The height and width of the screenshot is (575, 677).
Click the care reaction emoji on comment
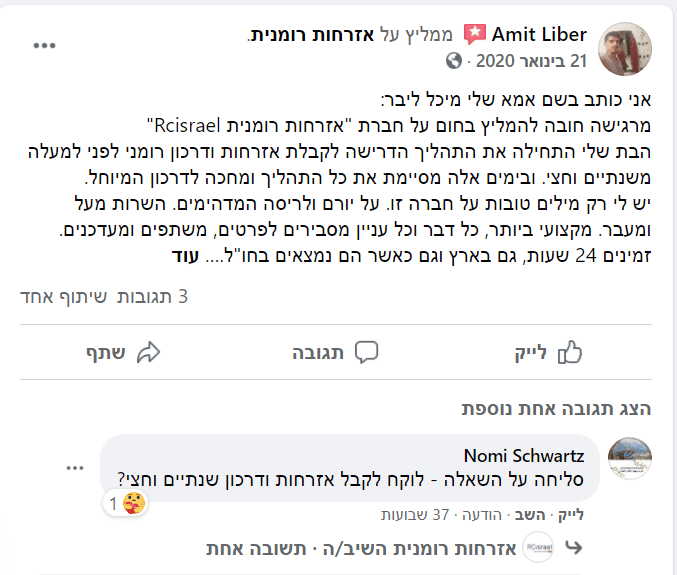[135, 503]
